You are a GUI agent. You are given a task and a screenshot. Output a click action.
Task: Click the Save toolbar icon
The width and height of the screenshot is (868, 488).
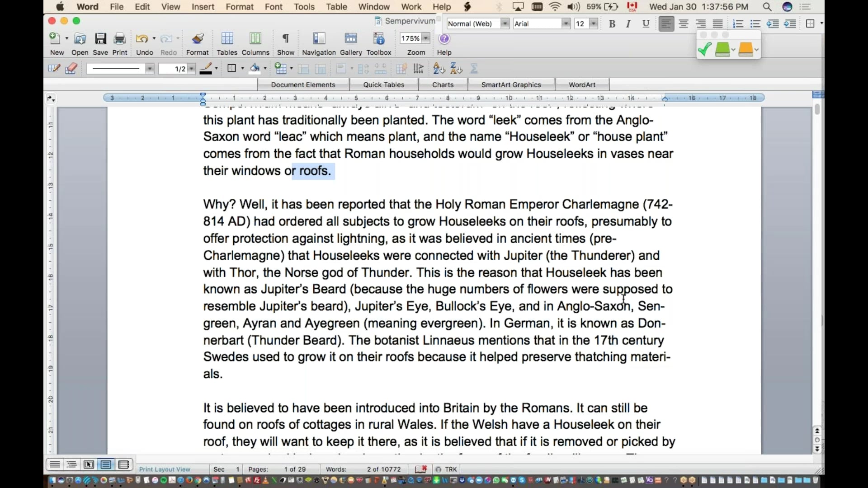pos(100,39)
